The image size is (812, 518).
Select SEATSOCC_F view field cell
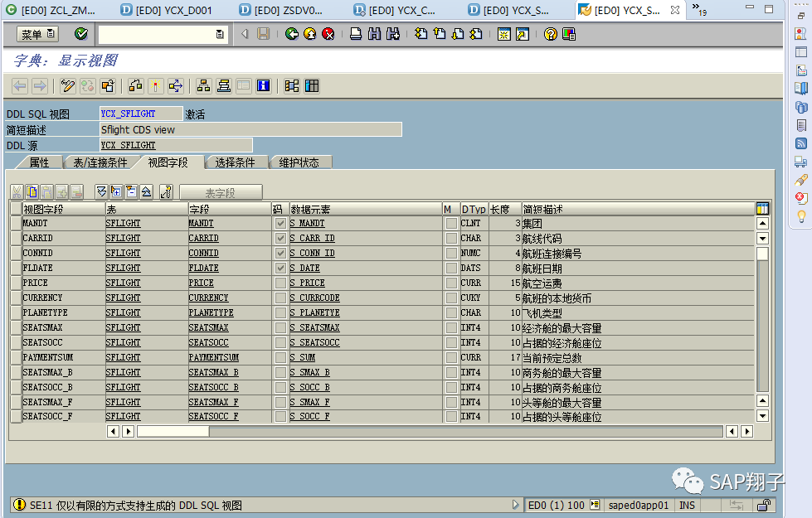pos(63,416)
